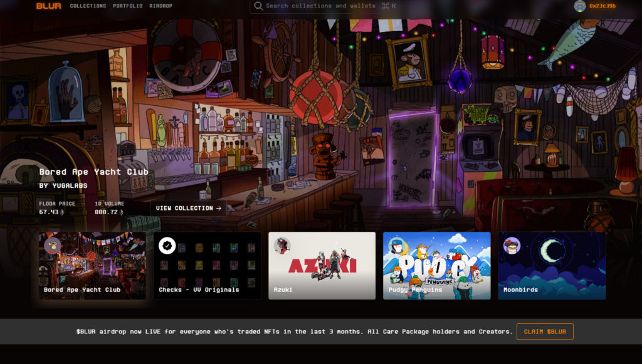Open the Bored Ape Yacht Club heading
Viewport: 642px width, 364px height.
point(94,172)
